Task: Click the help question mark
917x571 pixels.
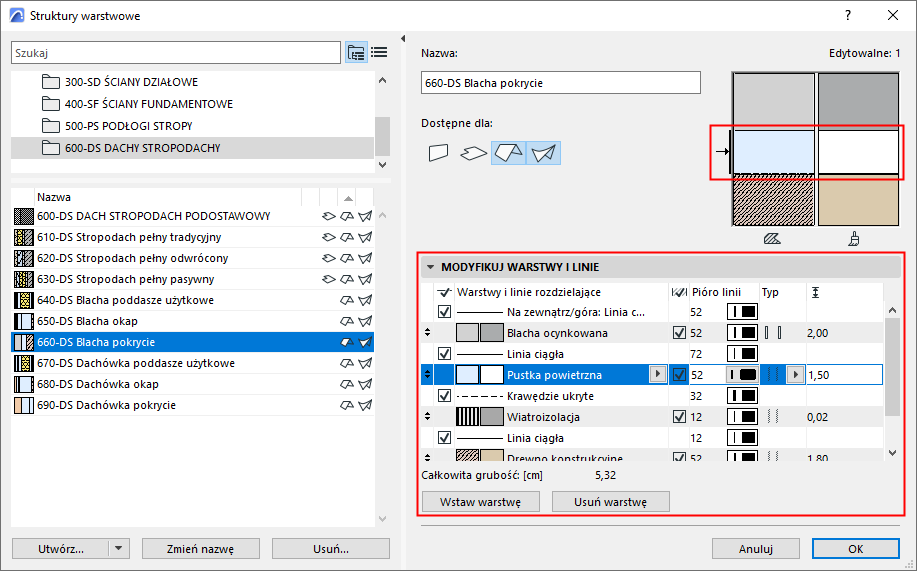Action: pos(848,16)
